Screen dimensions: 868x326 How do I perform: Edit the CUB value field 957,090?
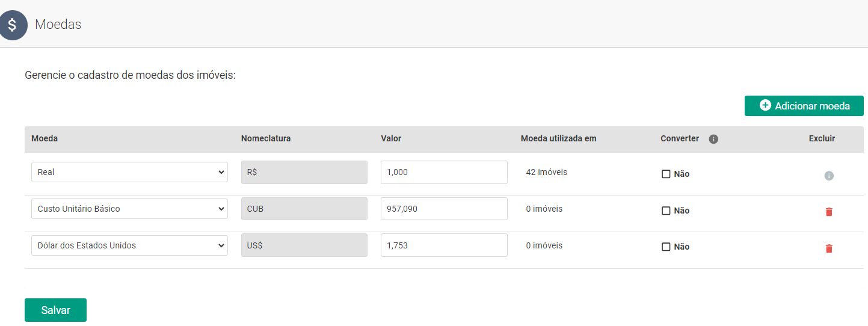pyautogui.click(x=444, y=209)
